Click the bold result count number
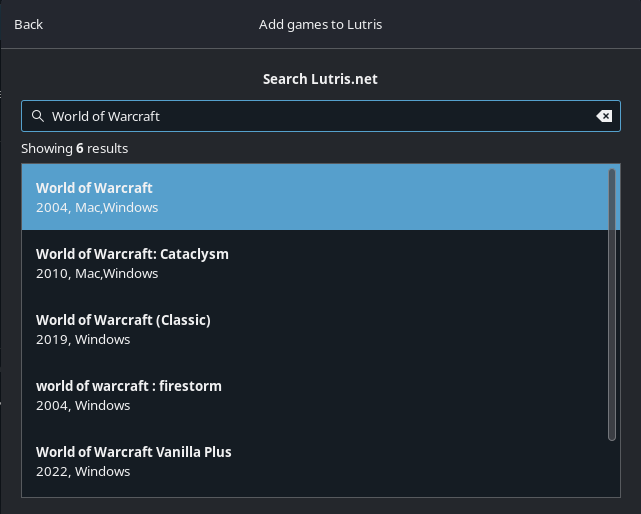 pyautogui.click(x=80, y=148)
